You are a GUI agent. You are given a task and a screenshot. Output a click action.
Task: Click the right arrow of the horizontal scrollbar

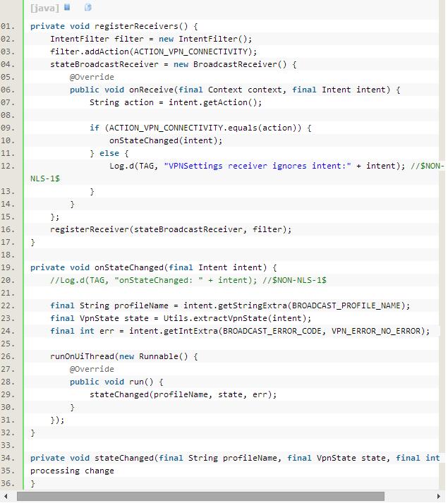click(x=439, y=496)
